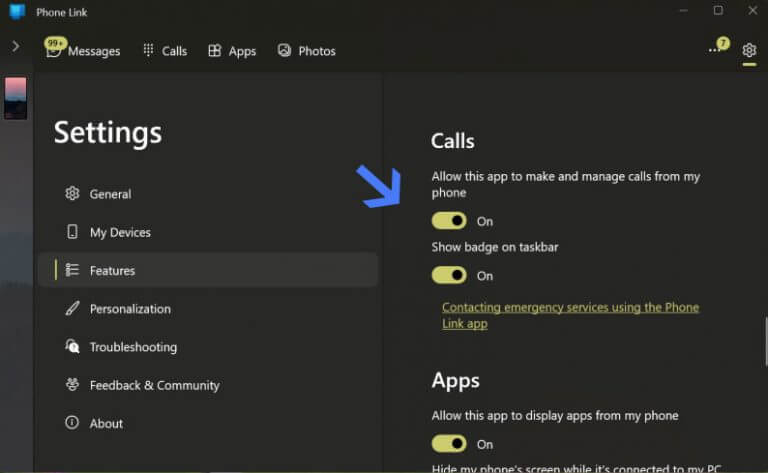The image size is (768, 473).
Task: Open Troubleshooting settings
Action: pyautogui.click(x=208, y=347)
